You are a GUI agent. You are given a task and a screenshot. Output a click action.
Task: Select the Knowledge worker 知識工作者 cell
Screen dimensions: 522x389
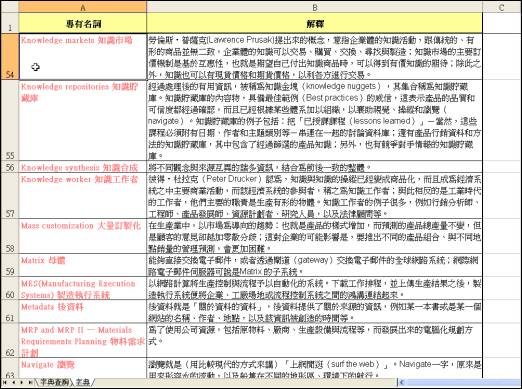83,196
